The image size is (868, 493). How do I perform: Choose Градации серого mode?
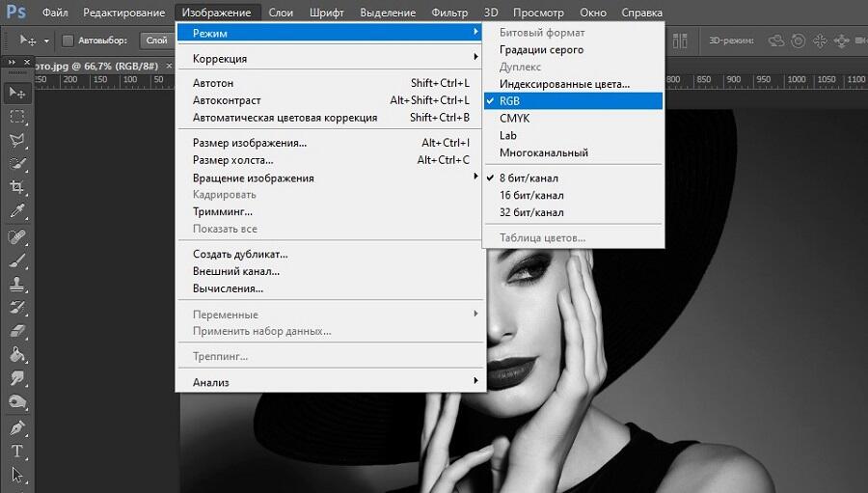[x=541, y=50]
